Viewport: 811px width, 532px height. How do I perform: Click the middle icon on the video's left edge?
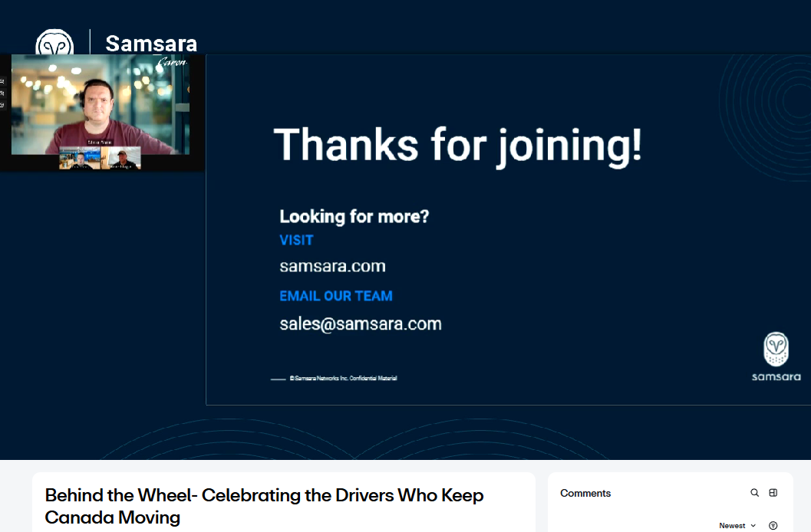[2, 93]
